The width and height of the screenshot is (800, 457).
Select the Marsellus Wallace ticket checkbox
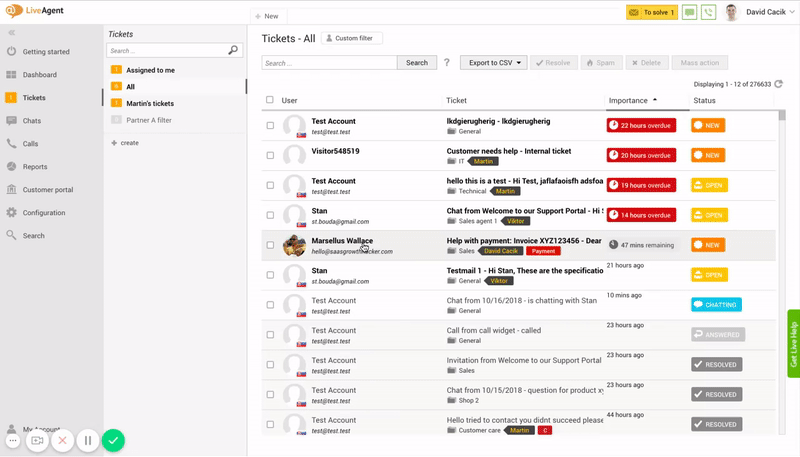click(x=270, y=245)
